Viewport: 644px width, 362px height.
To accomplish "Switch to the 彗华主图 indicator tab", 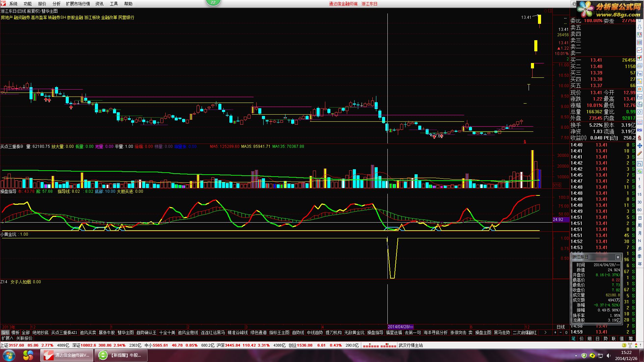I will click(125, 333).
